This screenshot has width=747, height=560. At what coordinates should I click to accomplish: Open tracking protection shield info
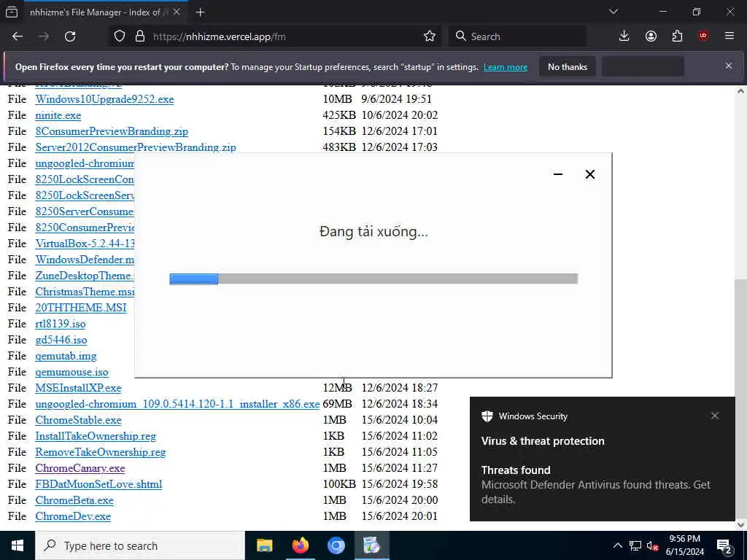(x=120, y=36)
